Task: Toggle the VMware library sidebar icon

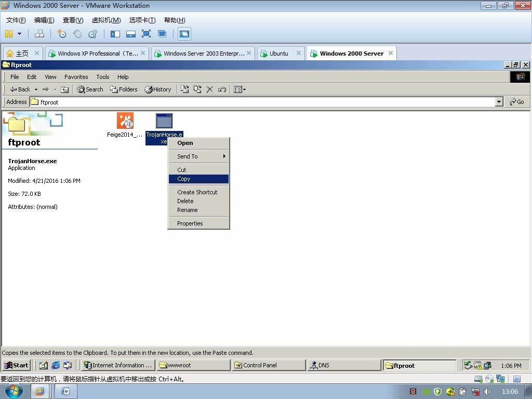Action: tap(115, 34)
